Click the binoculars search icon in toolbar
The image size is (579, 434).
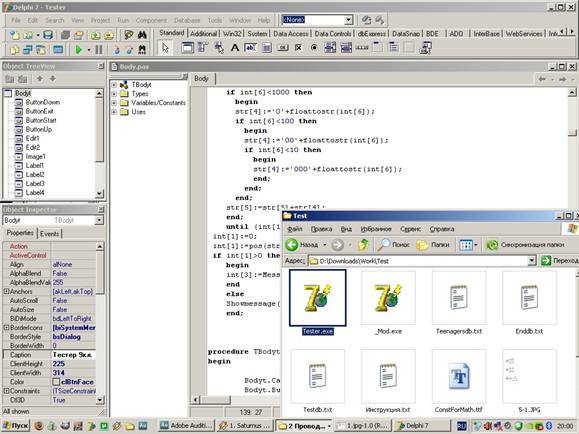coord(142,35)
